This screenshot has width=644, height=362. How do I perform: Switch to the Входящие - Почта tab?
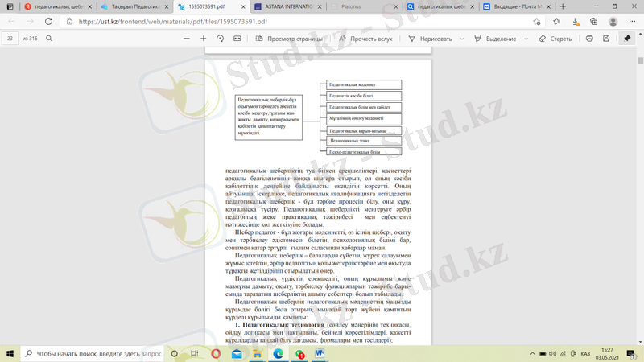tap(517, 6)
